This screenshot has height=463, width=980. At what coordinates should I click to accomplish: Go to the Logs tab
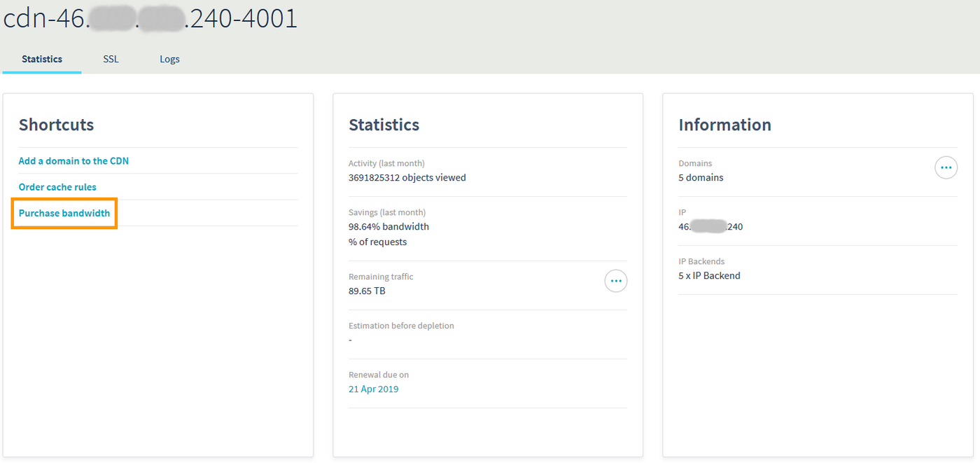click(x=169, y=60)
